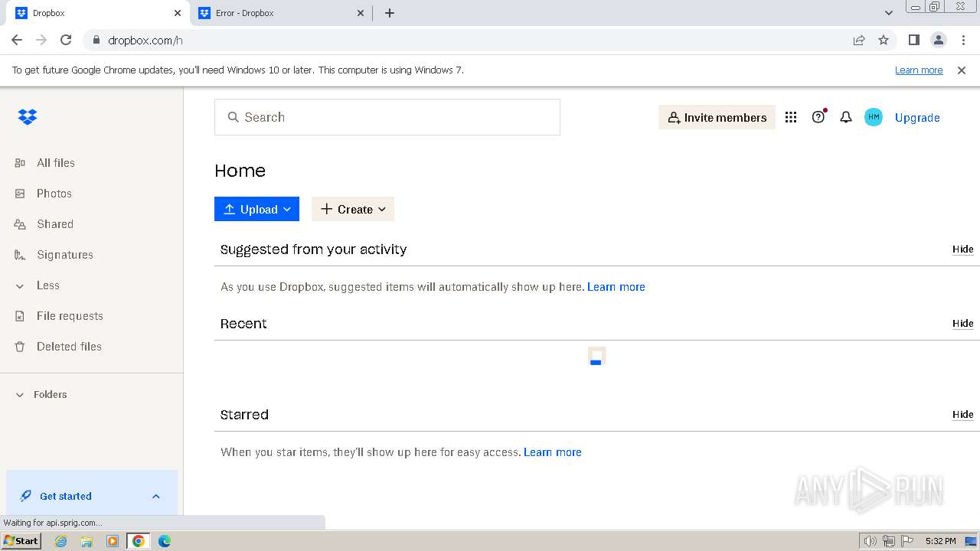The image size is (980, 551).
Task: Open Signatures in sidebar
Action: click(x=64, y=255)
